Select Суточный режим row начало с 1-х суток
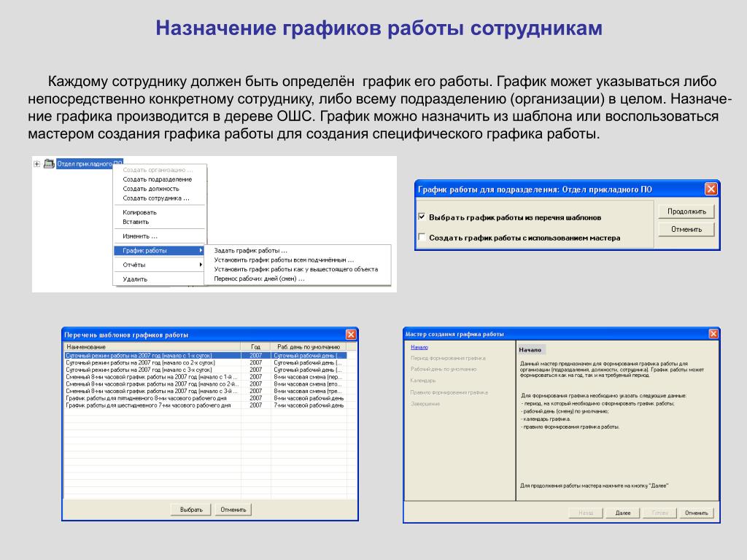The height and width of the screenshot is (560, 747). [205, 356]
